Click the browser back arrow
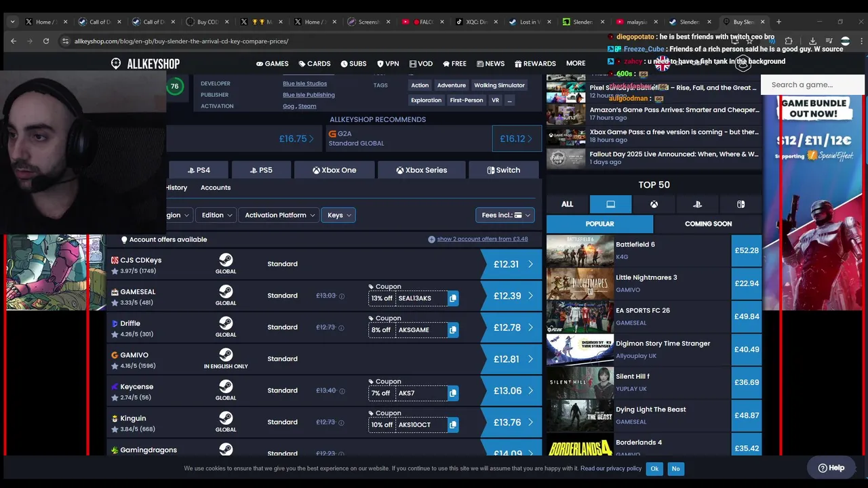This screenshot has width=868, height=488. click(x=14, y=41)
